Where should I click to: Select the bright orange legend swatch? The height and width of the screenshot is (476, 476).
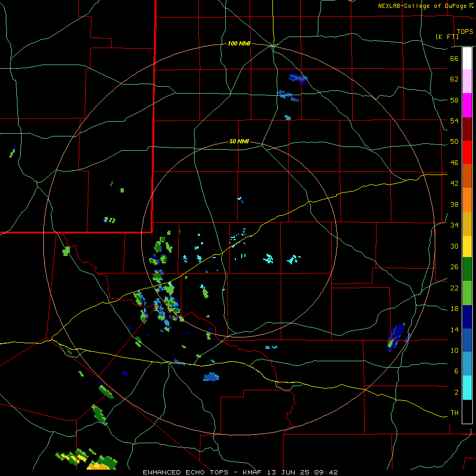pos(467,200)
